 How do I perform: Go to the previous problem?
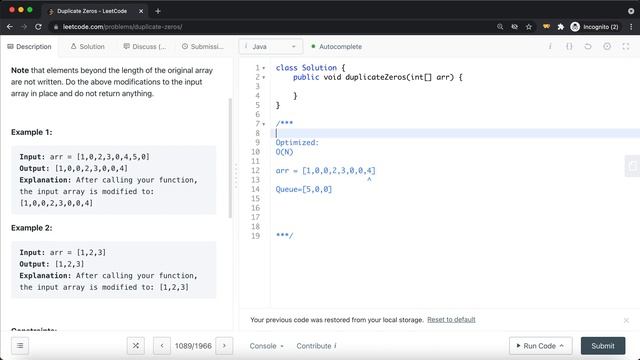click(x=162, y=346)
